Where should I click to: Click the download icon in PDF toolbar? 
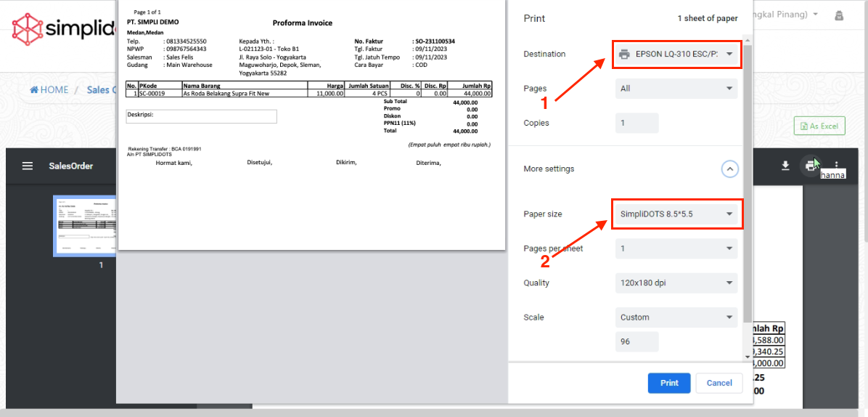point(785,166)
